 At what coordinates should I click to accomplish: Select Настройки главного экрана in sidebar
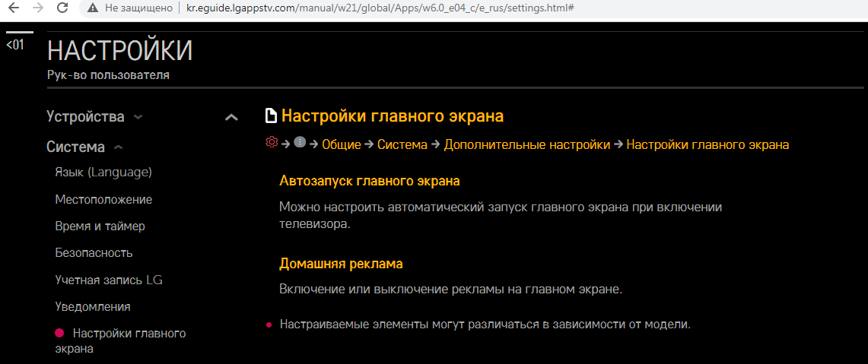point(121,341)
